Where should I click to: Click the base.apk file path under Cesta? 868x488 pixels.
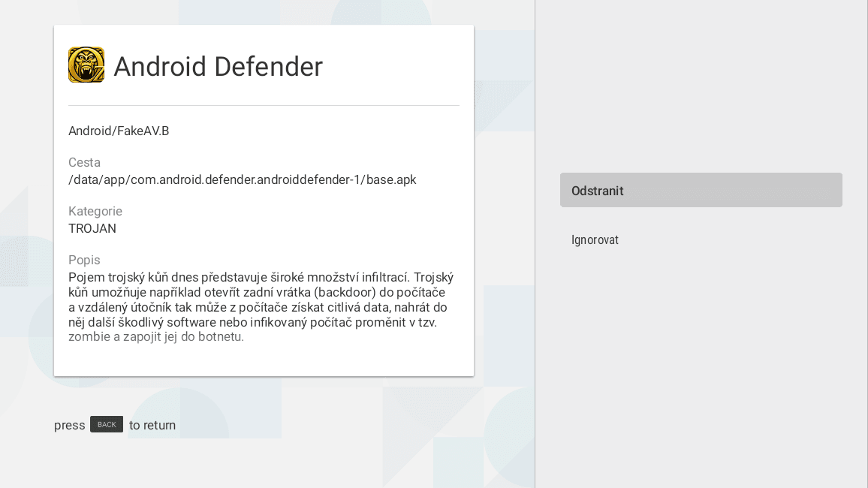coord(242,179)
